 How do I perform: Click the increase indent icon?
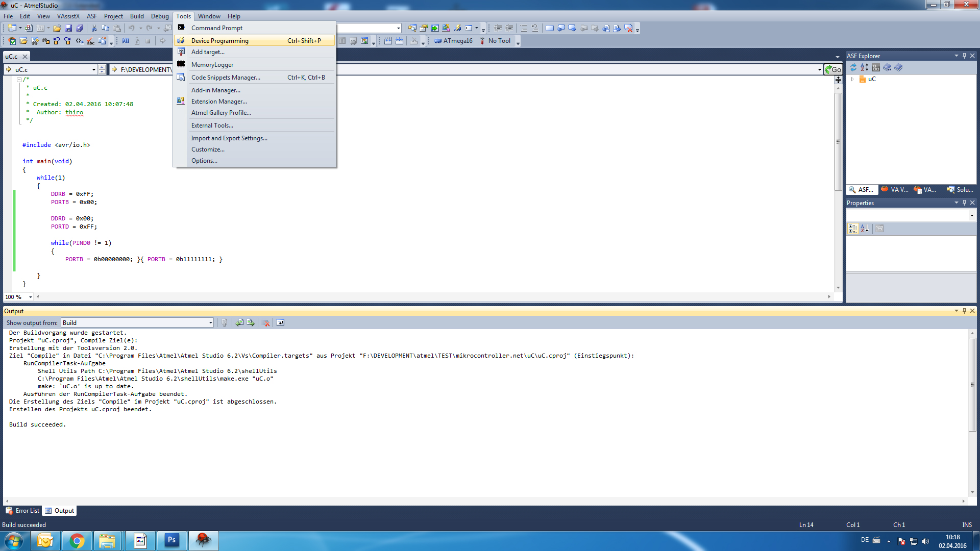pos(509,28)
